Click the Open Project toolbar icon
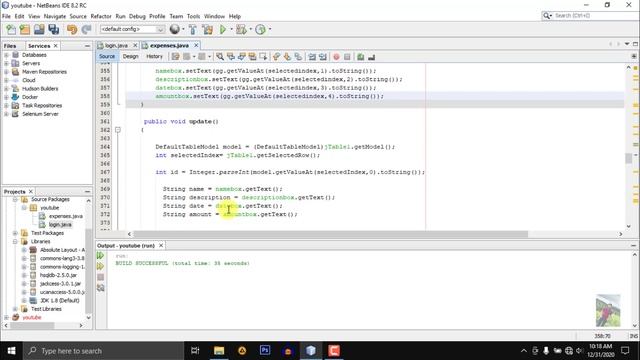 click(39, 29)
